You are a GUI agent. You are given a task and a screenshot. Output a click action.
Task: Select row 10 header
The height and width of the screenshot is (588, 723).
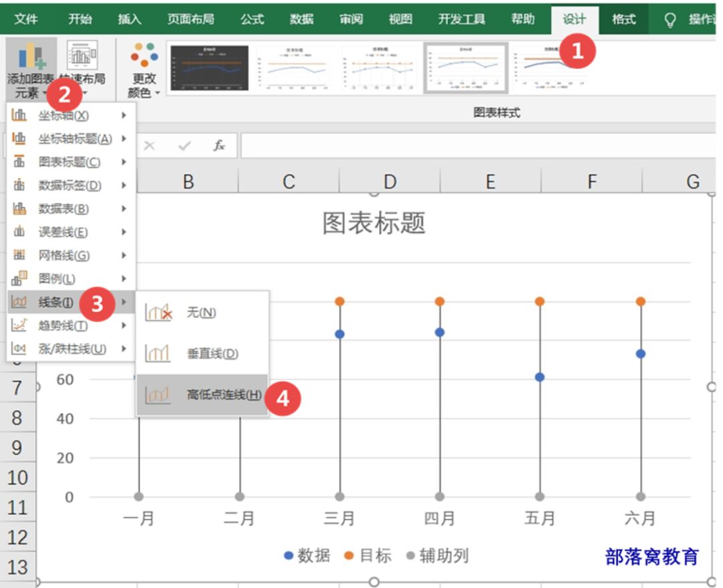click(17, 477)
